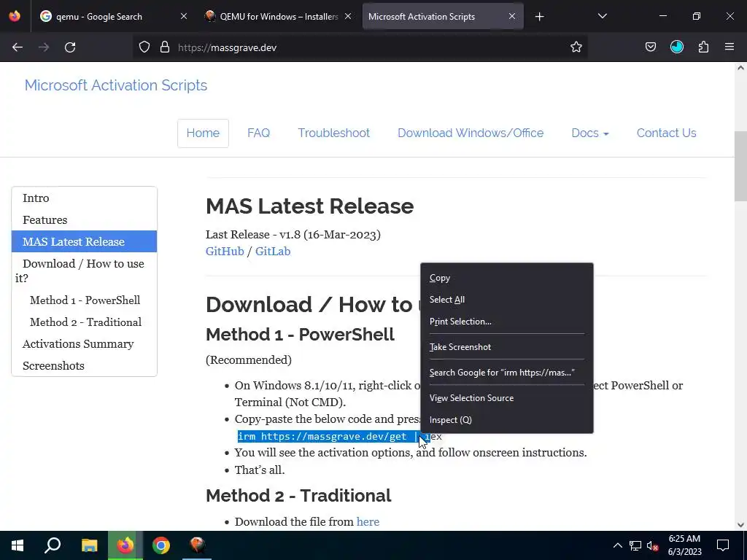Open File Explorer from the taskbar

click(89, 545)
